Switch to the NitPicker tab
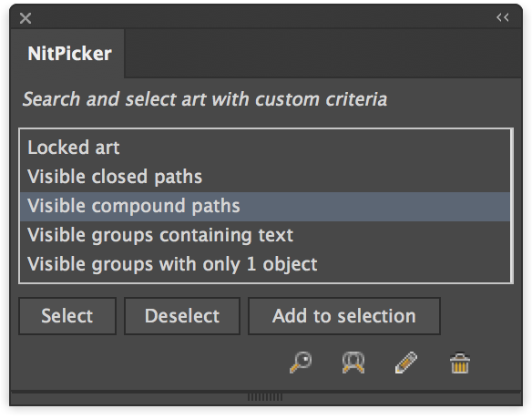The width and height of the screenshot is (532, 419). (69, 54)
